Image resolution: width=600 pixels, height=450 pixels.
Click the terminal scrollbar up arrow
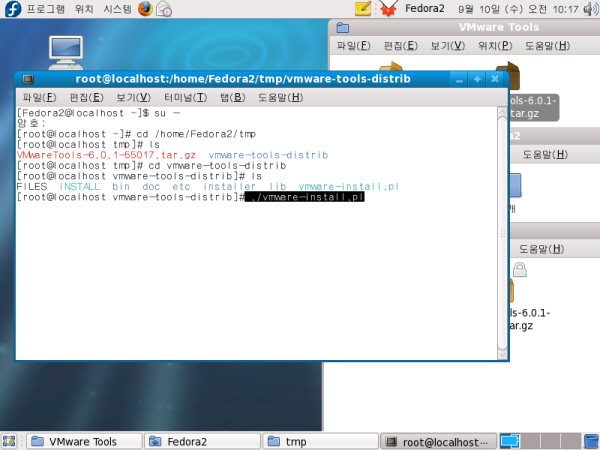click(x=502, y=112)
